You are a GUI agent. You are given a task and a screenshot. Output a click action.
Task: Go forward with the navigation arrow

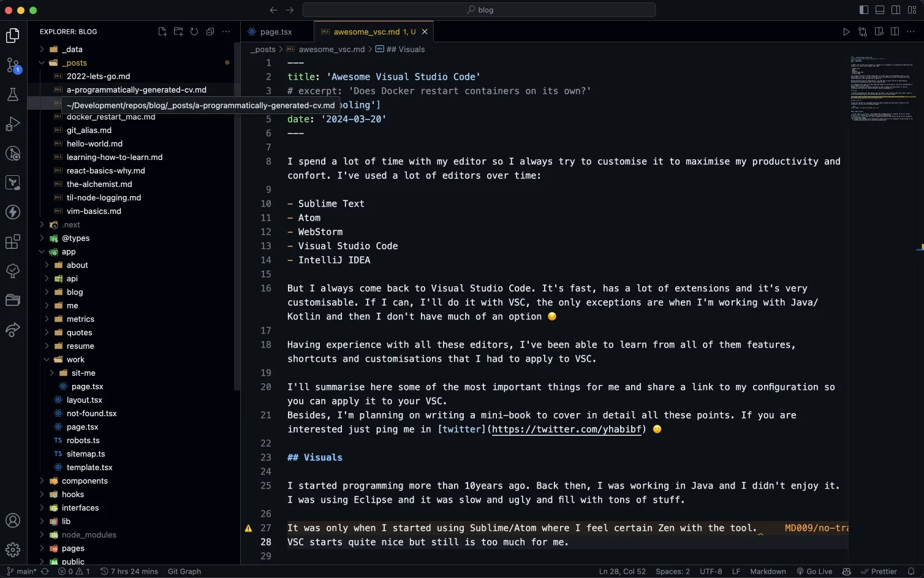(x=290, y=10)
